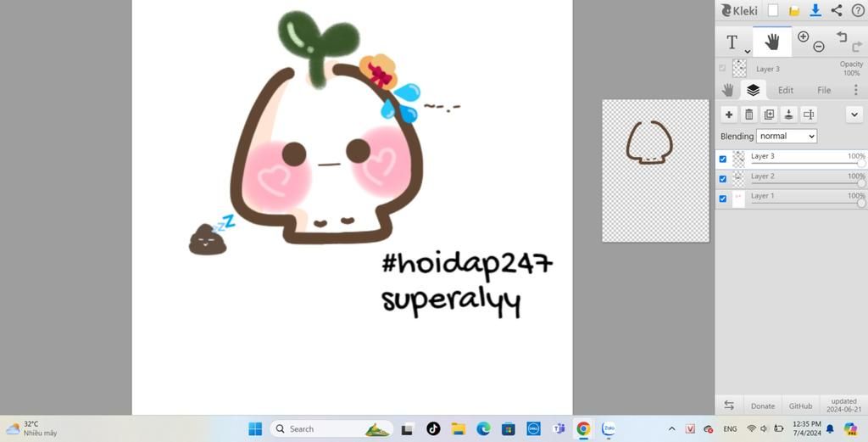Screen dimensions: 868x442
Task: Create a new image with the blank page icon
Action: point(773,10)
